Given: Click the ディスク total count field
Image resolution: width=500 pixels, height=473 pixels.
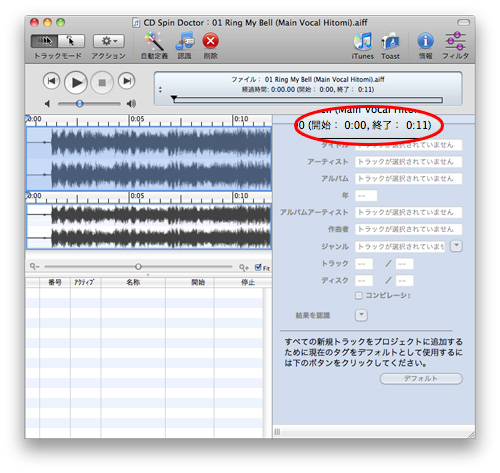Looking at the screenshot, I should [x=404, y=281].
